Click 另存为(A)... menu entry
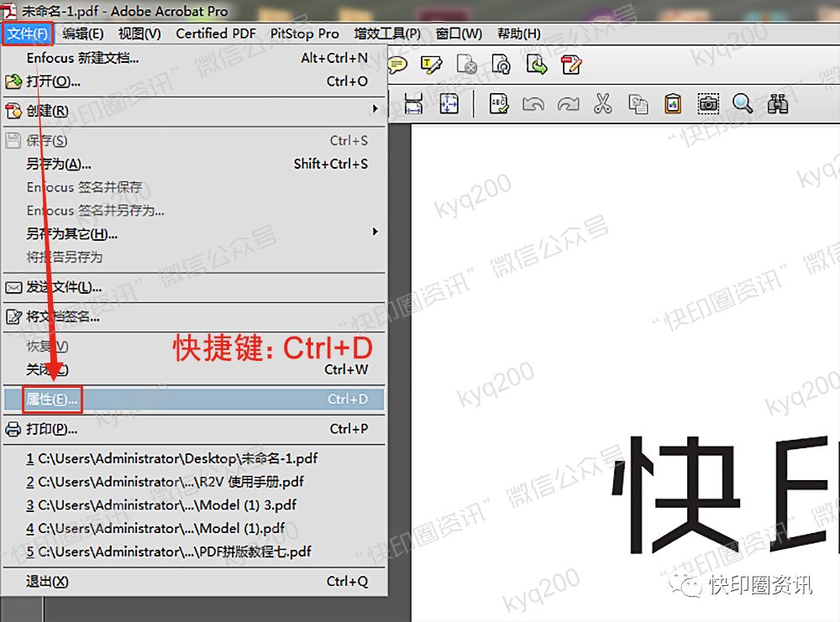 tap(195, 164)
